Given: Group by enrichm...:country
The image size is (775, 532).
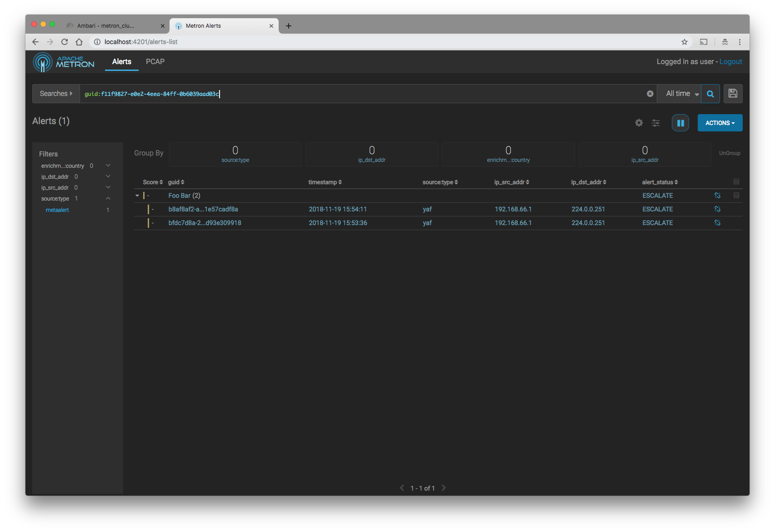Looking at the screenshot, I should point(508,155).
